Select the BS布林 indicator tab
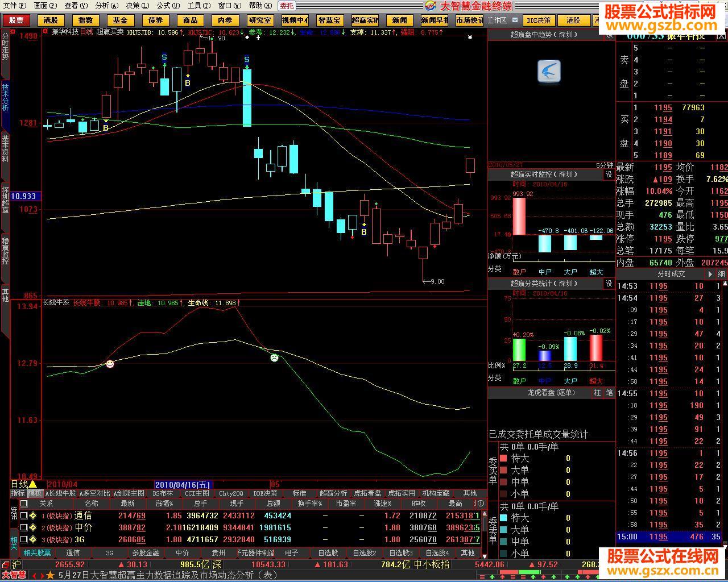Screen dimensions: 728x582 pos(163,493)
